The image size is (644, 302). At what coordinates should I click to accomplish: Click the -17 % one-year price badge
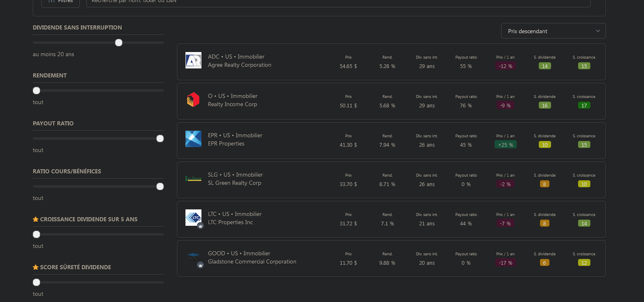click(x=506, y=263)
